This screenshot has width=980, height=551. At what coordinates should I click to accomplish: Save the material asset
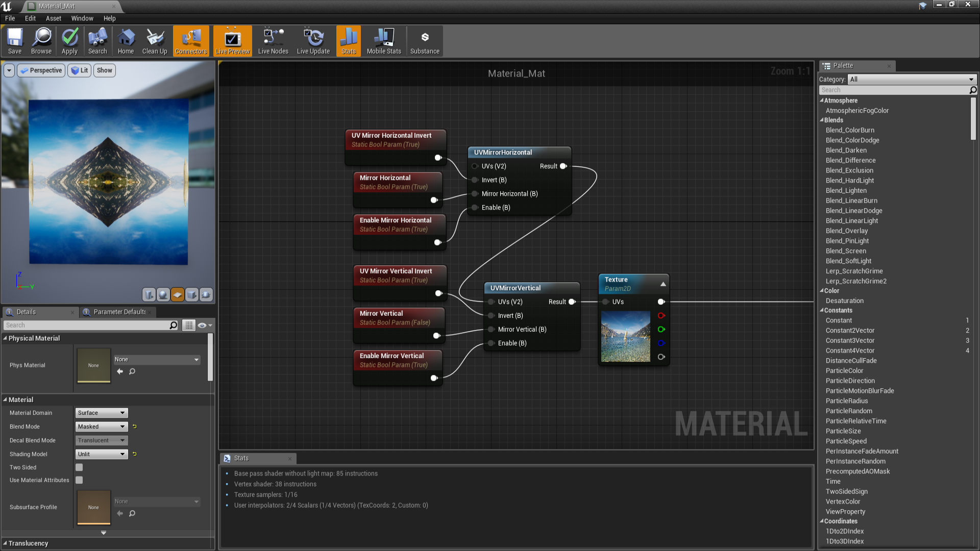pos(14,41)
